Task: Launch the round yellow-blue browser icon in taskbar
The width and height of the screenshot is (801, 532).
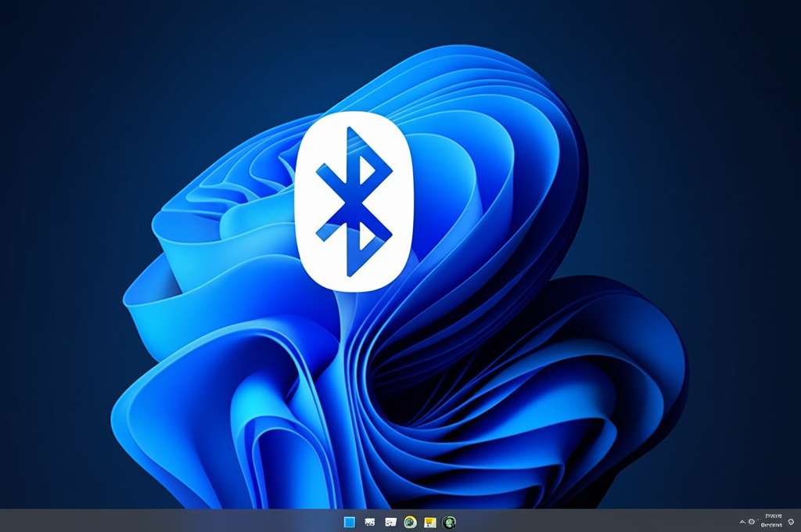Action: pos(410,522)
